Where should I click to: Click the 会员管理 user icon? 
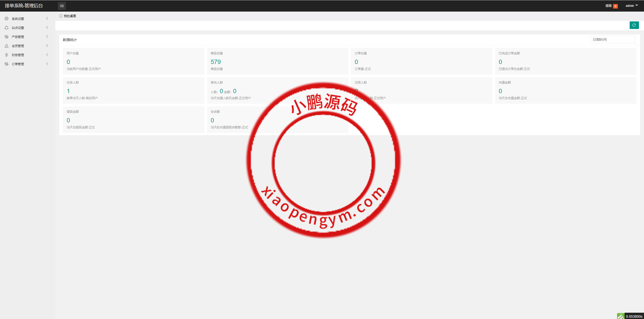pyautogui.click(x=7, y=46)
